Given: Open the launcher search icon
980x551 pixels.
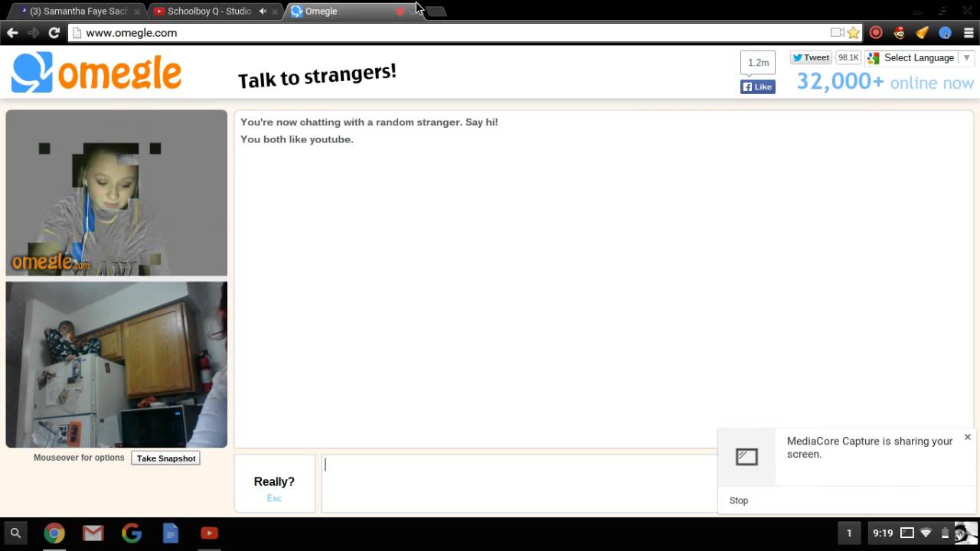Looking at the screenshot, I should point(15,533).
